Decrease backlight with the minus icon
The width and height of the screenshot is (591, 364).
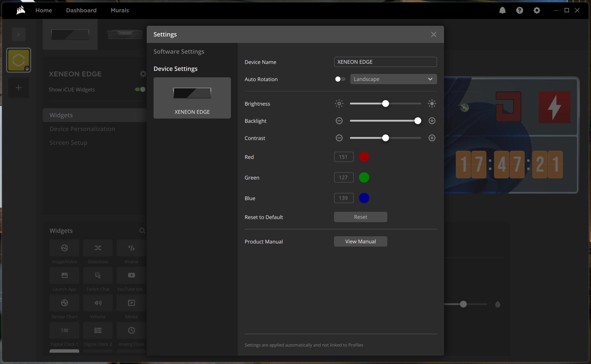pyautogui.click(x=339, y=121)
